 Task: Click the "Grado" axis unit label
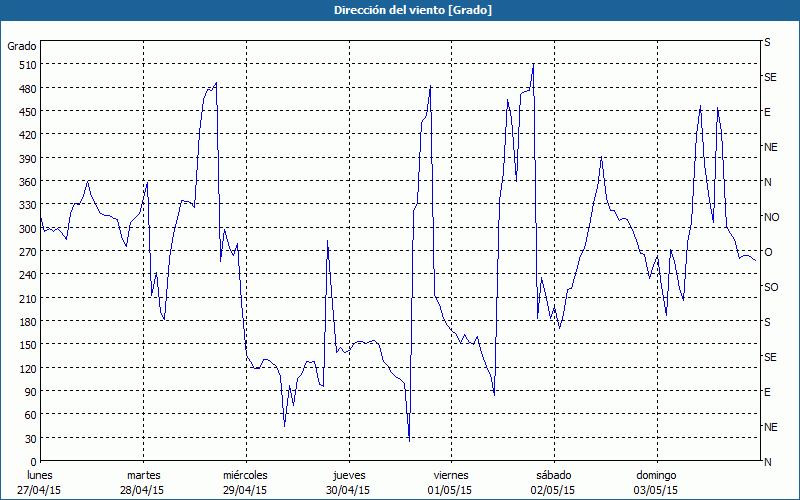pyautogui.click(x=22, y=46)
